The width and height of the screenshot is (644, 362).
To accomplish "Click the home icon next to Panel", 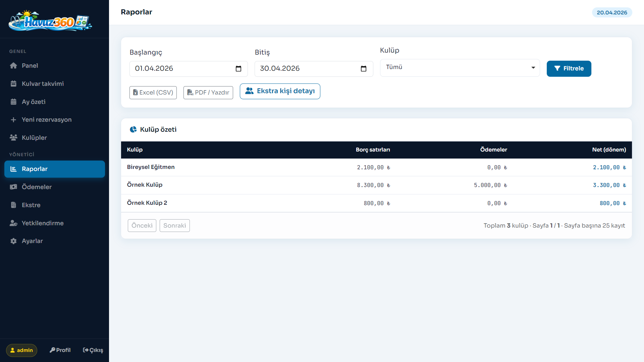I will (13, 66).
